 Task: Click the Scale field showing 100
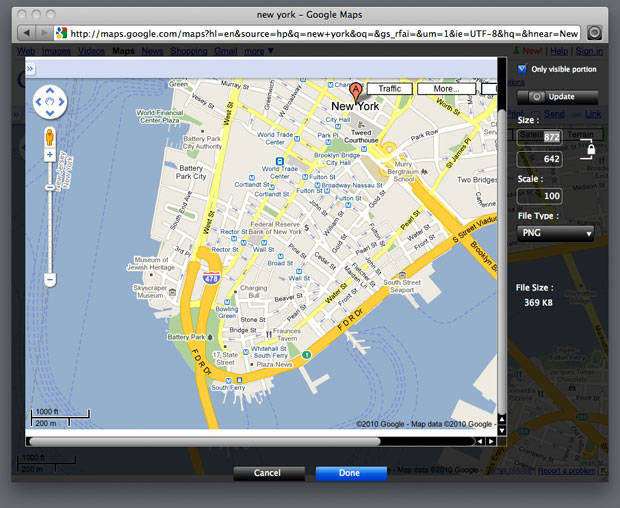[x=552, y=196]
